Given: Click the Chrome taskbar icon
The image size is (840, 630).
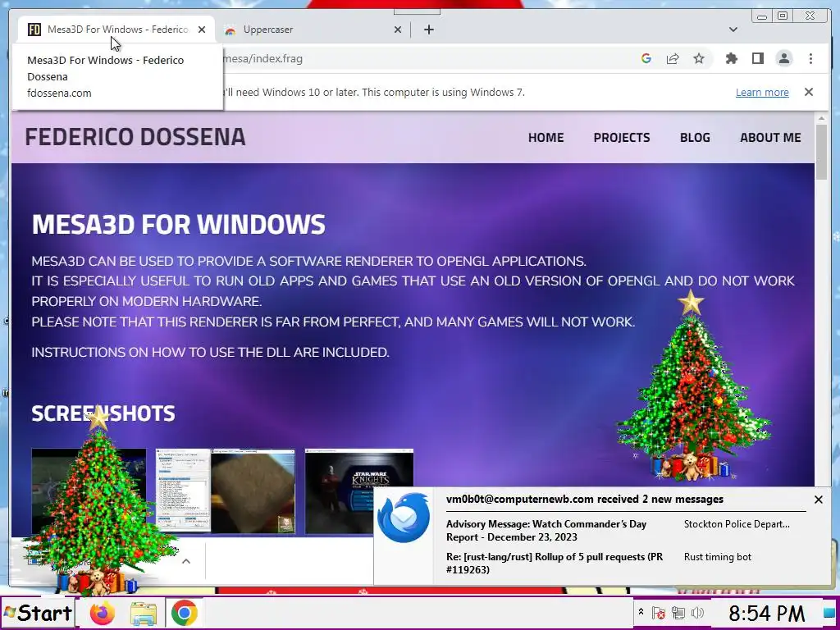Looking at the screenshot, I should click(184, 613).
